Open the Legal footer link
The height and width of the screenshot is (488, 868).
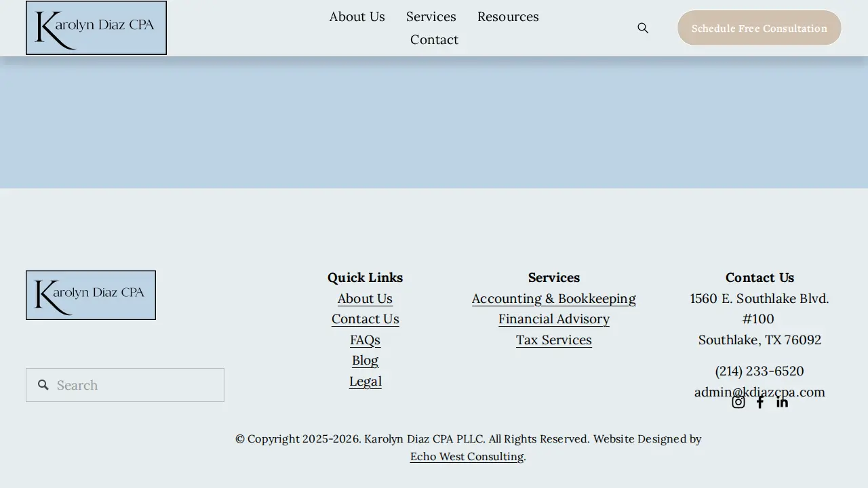(365, 381)
